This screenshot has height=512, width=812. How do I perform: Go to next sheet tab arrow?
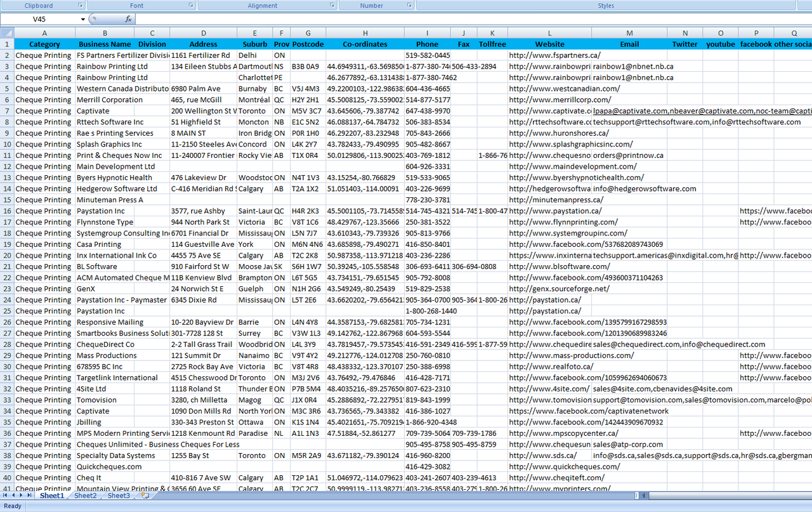[22, 496]
